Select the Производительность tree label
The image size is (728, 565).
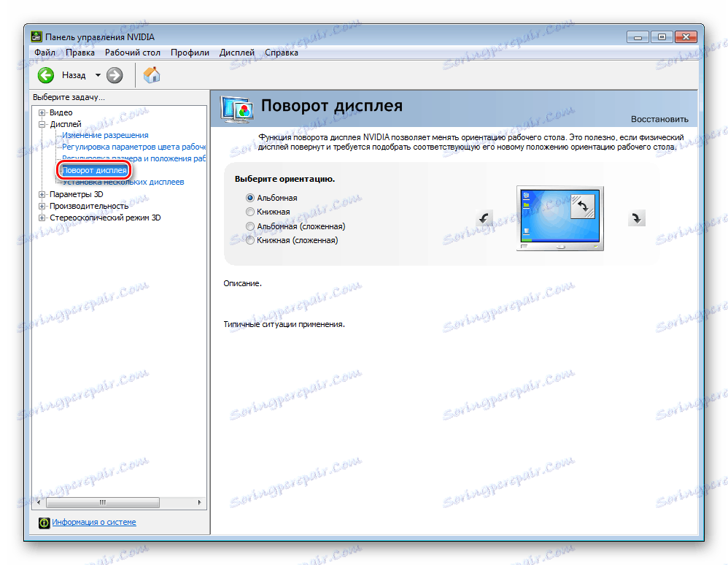point(89,206)
